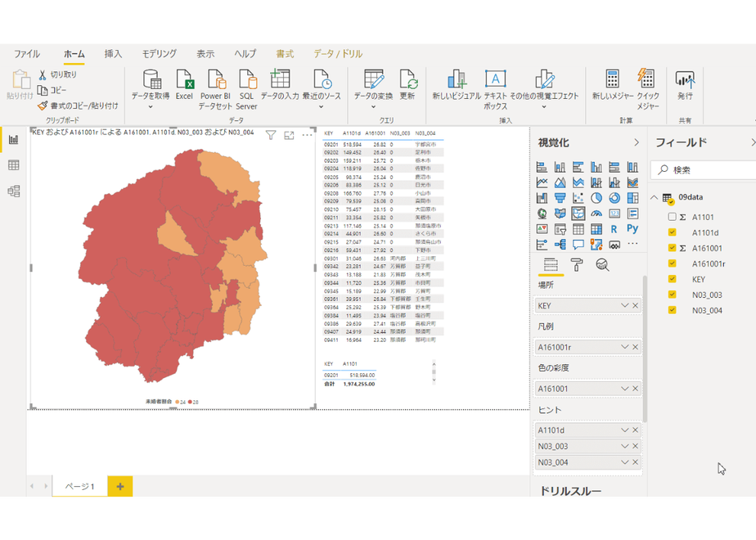Select the treemap visualization
Image resolution: width=756 pixels, height=540 pixels.
(x=632, y=198)
